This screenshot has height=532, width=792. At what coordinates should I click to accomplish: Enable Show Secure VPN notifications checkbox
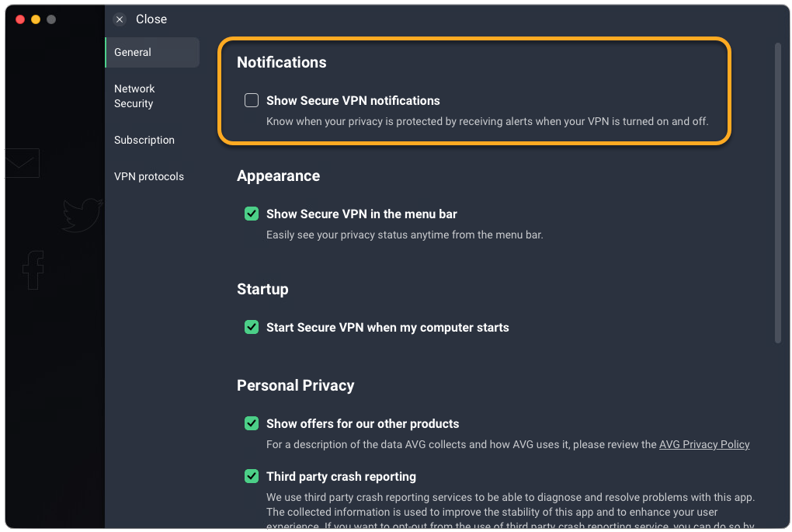pyautogui.click(x=252, y=100)
